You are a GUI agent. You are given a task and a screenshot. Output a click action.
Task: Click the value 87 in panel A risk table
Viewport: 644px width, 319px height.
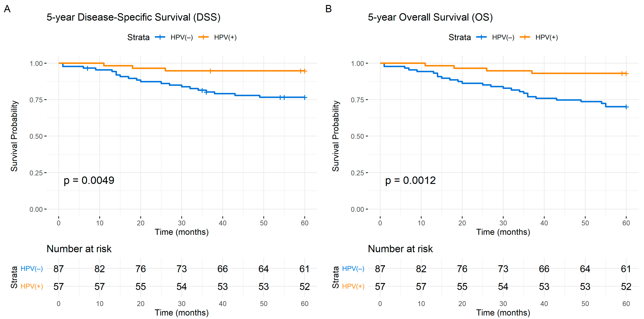coord(58,269)
